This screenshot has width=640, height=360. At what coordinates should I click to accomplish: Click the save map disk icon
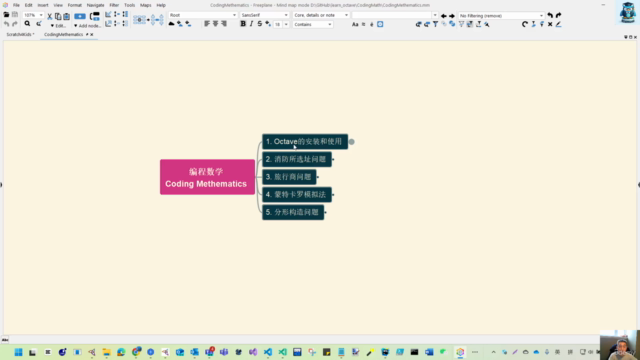click(x=15, y=15)
